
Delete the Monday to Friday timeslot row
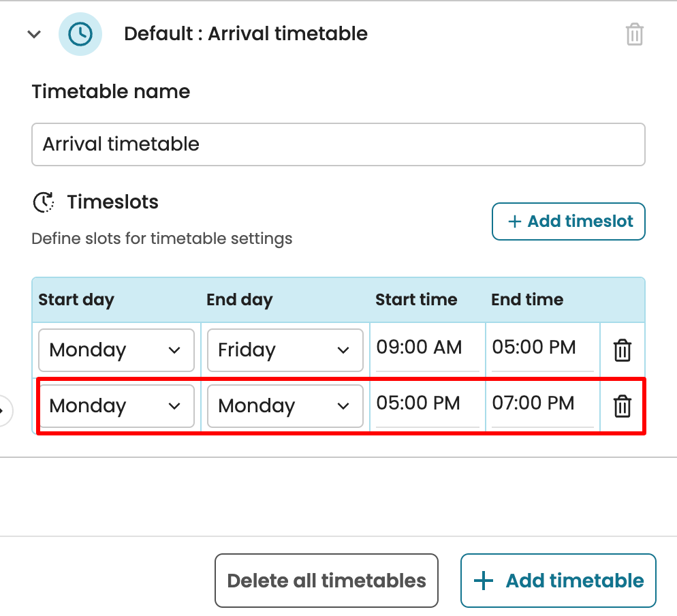622,351
